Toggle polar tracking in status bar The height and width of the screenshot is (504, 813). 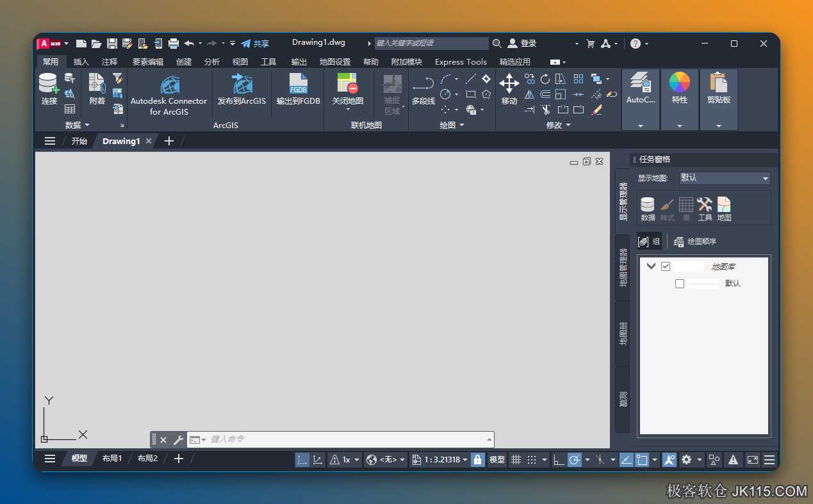(x=575, y=460)
